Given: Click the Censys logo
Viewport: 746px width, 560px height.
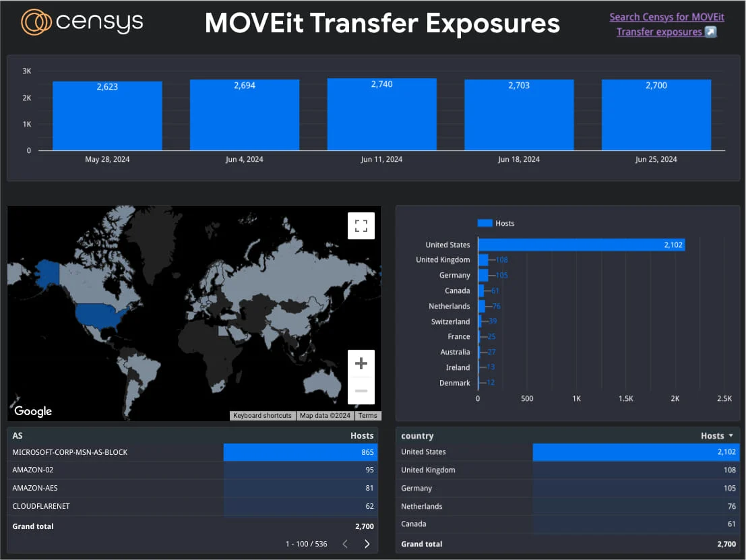Looking at the screenshot, I should click(82, 22).
